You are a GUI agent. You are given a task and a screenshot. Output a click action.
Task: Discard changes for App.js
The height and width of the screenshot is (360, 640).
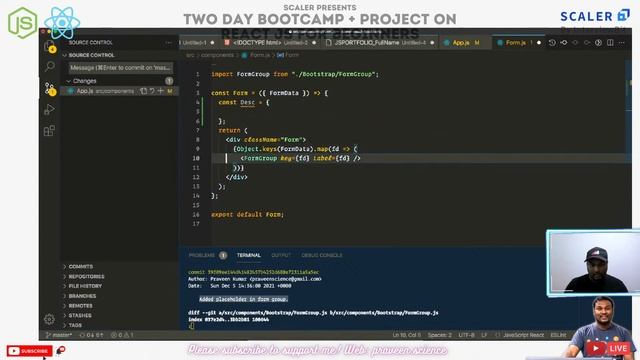[x=152, y=91]
